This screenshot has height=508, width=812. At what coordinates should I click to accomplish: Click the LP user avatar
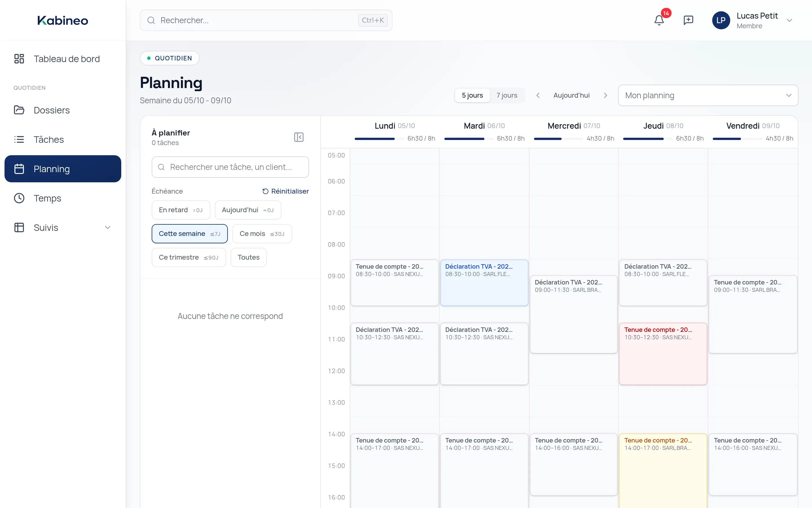[721, 20]
